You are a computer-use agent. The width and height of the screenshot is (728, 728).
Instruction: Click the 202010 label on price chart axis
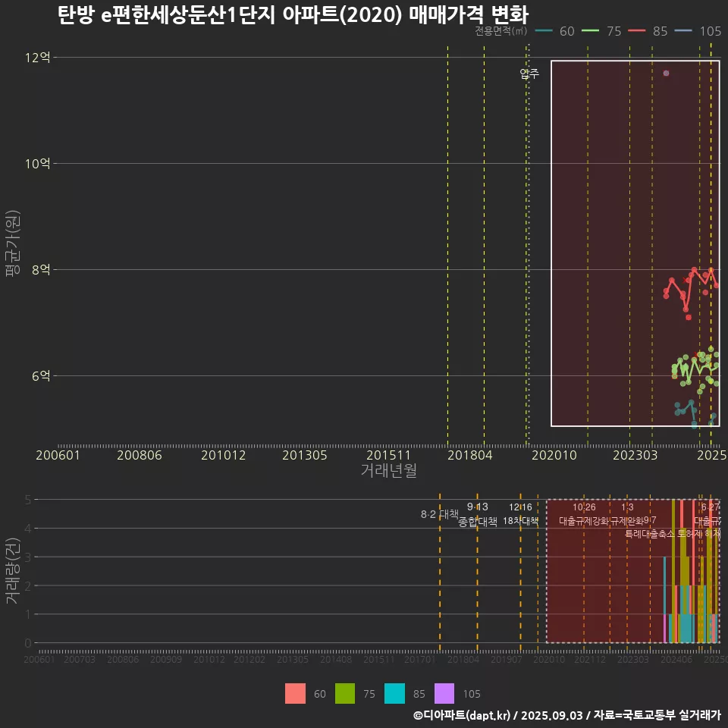coord(554,455)
